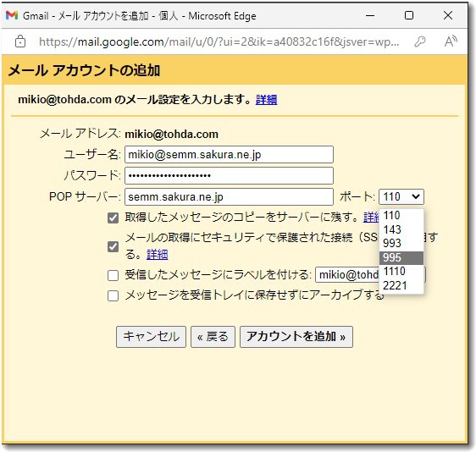Open the password key icon in address bar
This screenshot has height=452, width=476.
click(x=420, y=41)
